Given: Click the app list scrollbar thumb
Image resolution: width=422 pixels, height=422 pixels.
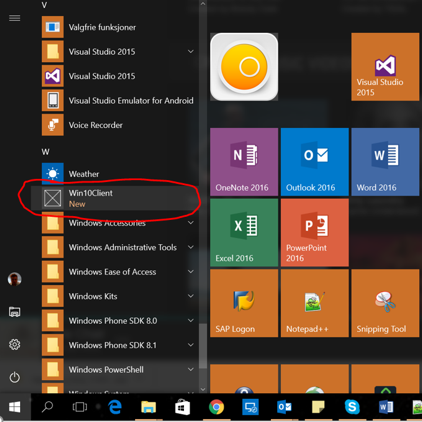Looking at the screenshot, I should point(203,346).
